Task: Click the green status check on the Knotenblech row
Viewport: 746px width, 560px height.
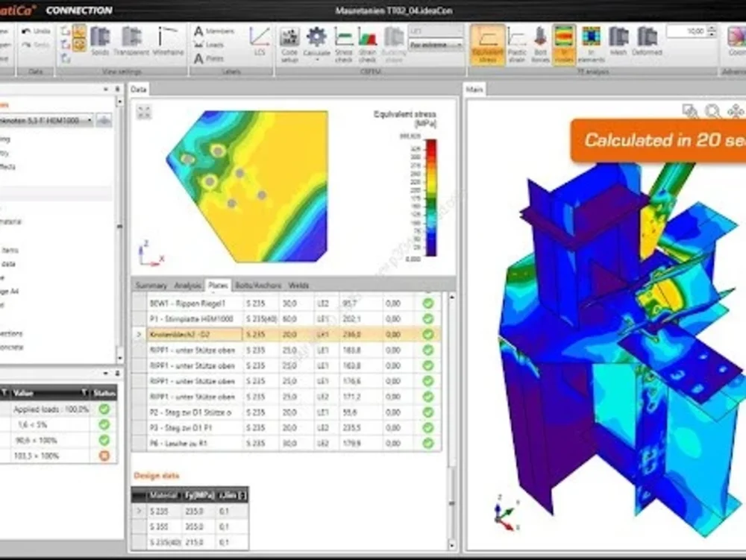Action: pos(428,335)
